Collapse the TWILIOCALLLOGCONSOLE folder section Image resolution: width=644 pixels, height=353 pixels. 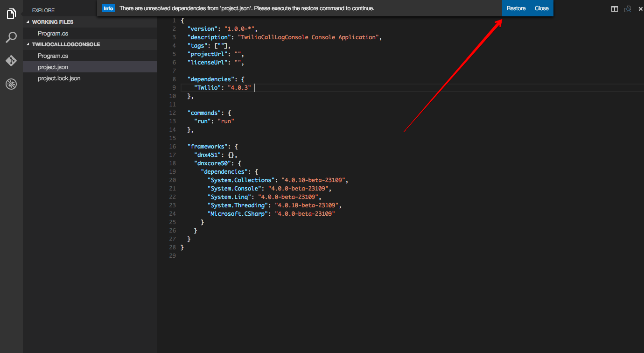[x=90, y=44]
